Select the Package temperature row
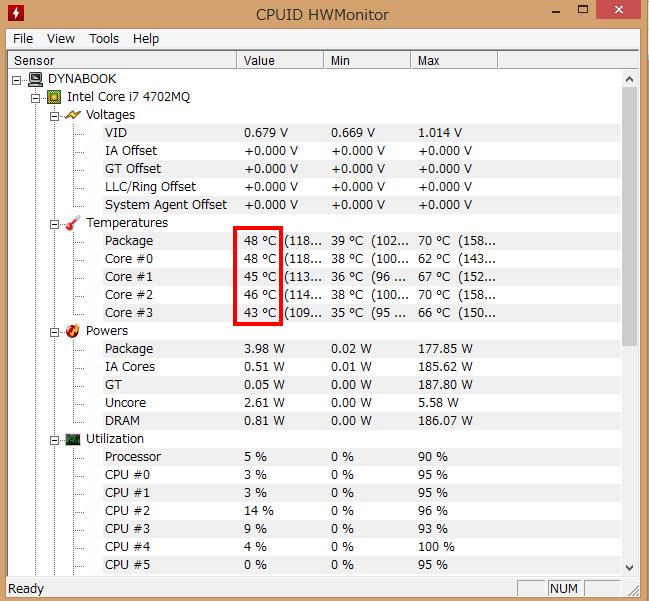 [x=362, y=241]
